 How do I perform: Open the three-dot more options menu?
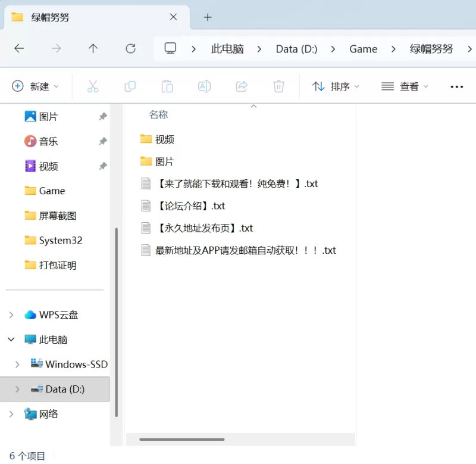pyautogui.click(x=456, y=86)
